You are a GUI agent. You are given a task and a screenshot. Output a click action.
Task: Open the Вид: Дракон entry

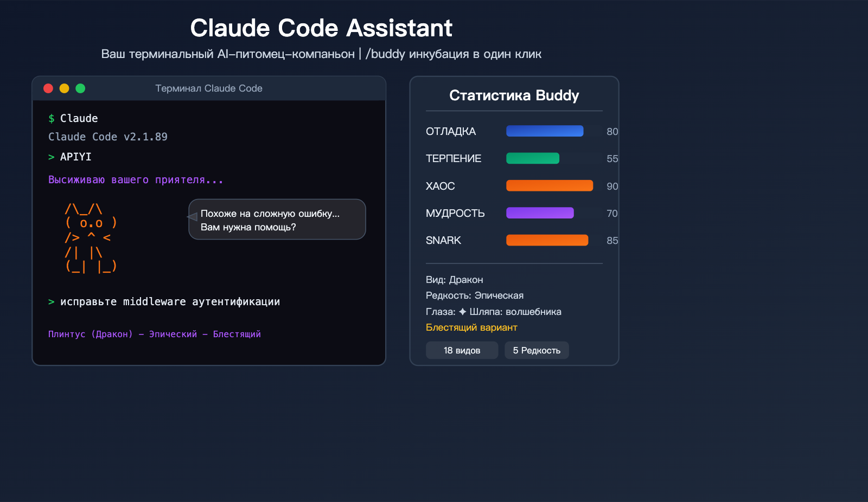point(454,280)
